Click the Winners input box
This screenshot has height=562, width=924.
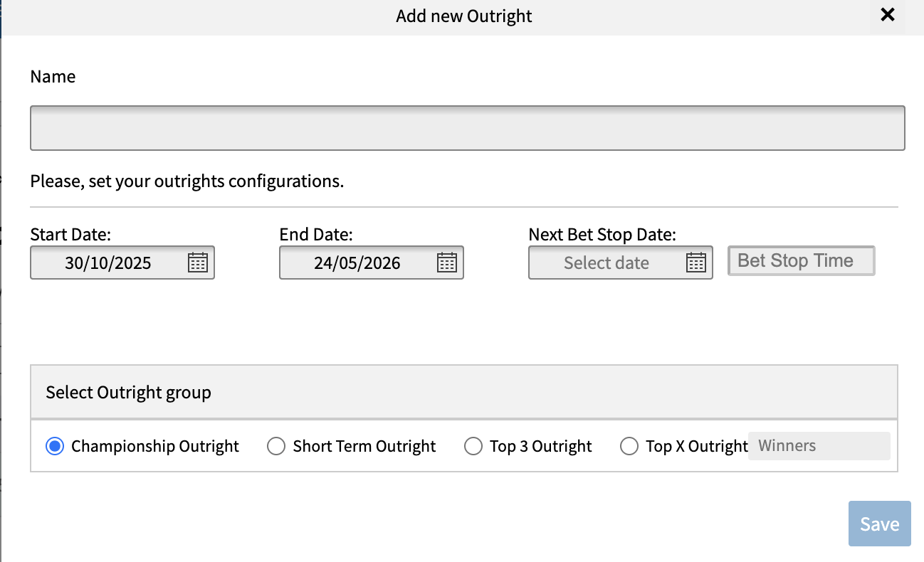(x=819, y=446)
